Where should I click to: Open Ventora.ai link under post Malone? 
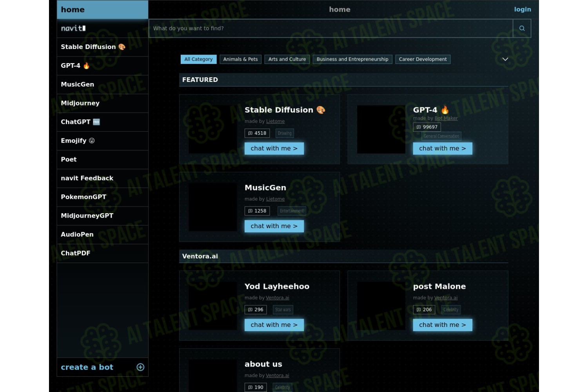click(x=446, y=298)
